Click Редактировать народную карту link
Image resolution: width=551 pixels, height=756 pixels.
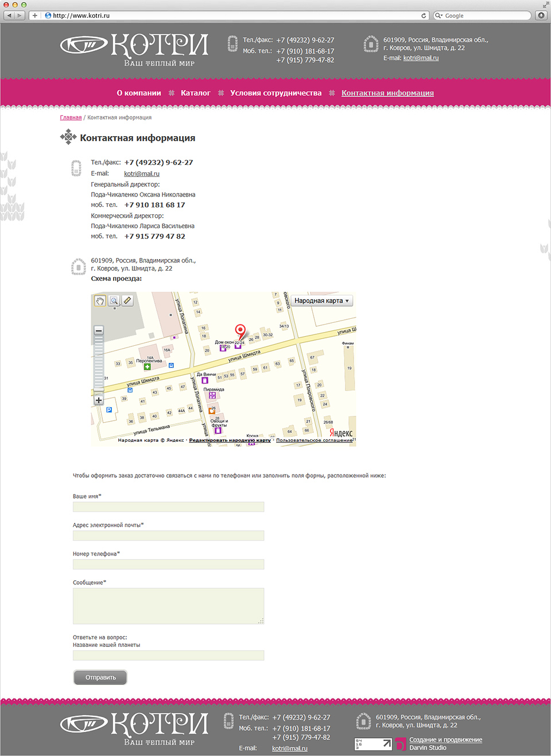click(230, 441)
